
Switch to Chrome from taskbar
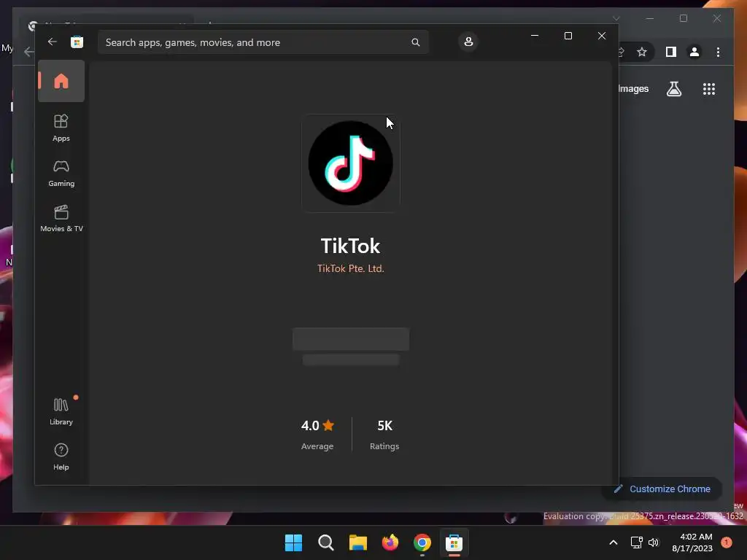422,542
